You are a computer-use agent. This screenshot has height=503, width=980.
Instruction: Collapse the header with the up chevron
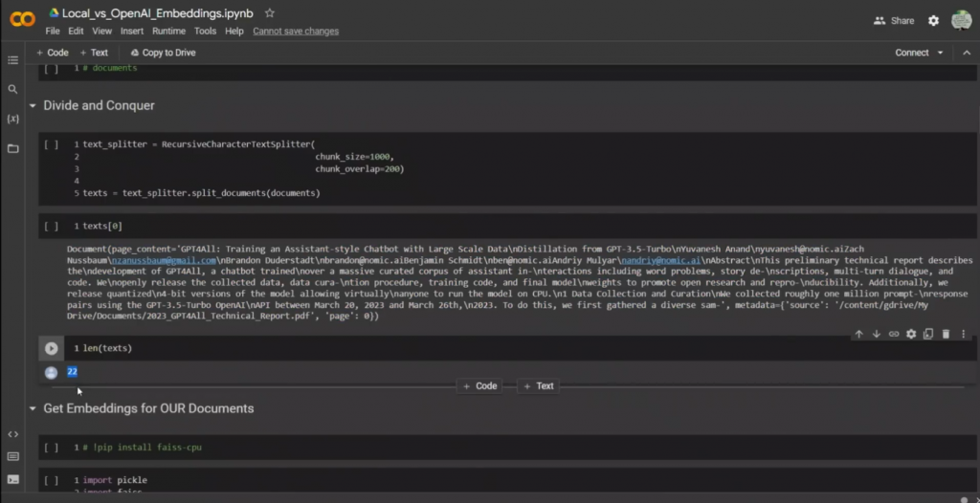967,53
